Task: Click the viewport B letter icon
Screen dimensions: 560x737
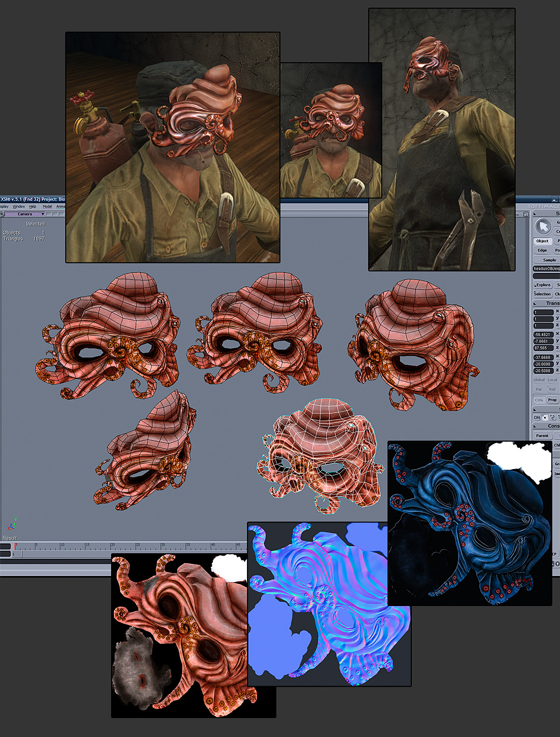Action: coord(2,214)
